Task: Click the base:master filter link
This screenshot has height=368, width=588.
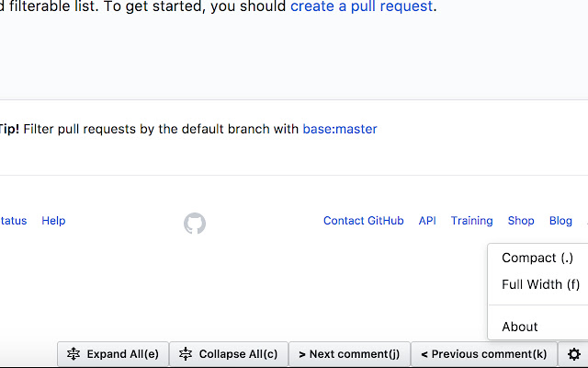Action: click(340, 130)
